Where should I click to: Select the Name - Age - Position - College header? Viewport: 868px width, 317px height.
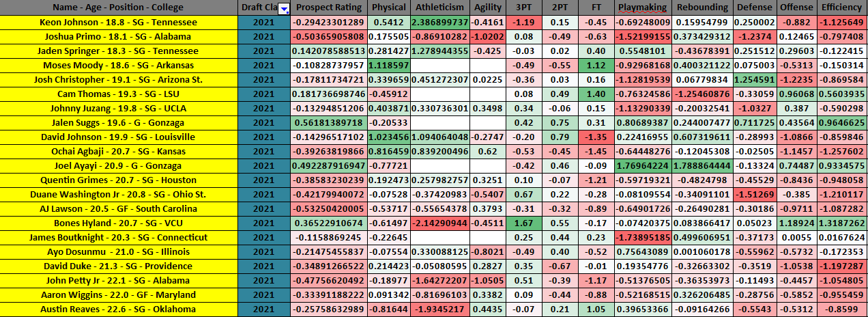click(x=120, y=8)
